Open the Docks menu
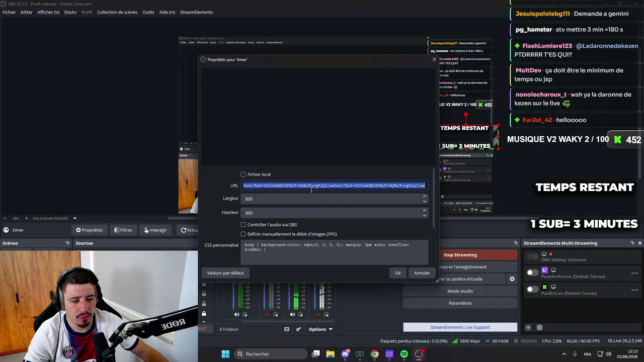Screen dimensions: 644x362 [x=70, y=12]
